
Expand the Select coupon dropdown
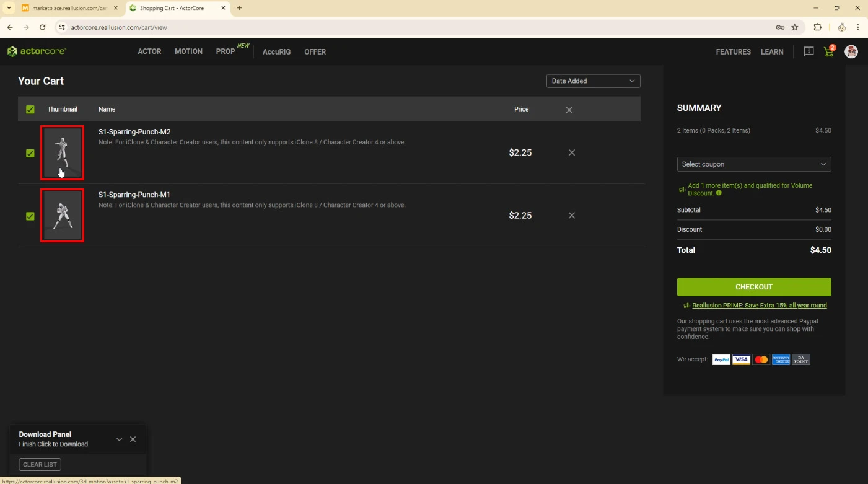(753, 164)
